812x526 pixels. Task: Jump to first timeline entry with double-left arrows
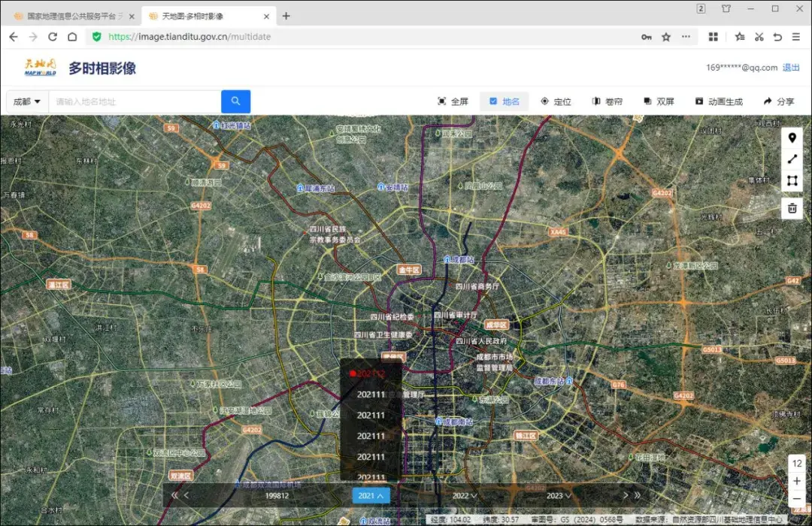point(174,495)
